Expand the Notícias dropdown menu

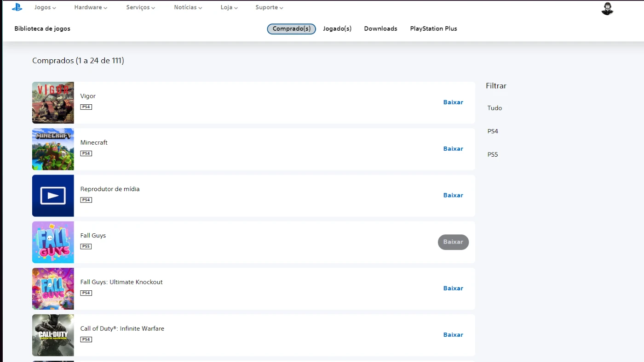[188, 7]
